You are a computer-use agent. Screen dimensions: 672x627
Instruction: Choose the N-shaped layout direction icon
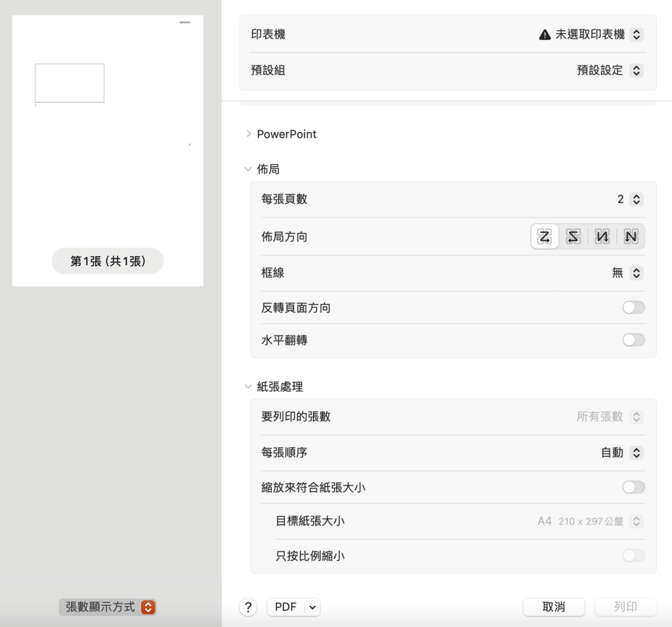[631, 236]
